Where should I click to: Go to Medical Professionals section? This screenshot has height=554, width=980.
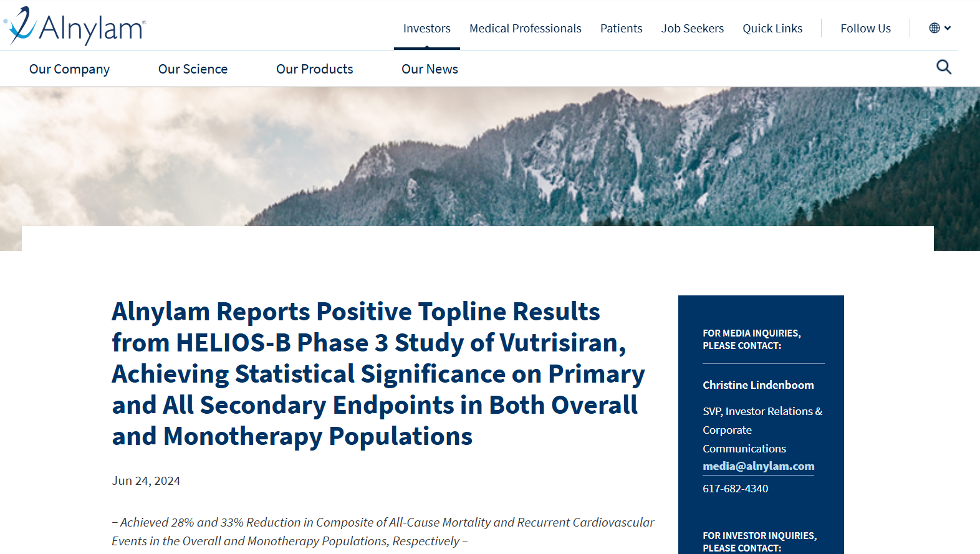525,28
